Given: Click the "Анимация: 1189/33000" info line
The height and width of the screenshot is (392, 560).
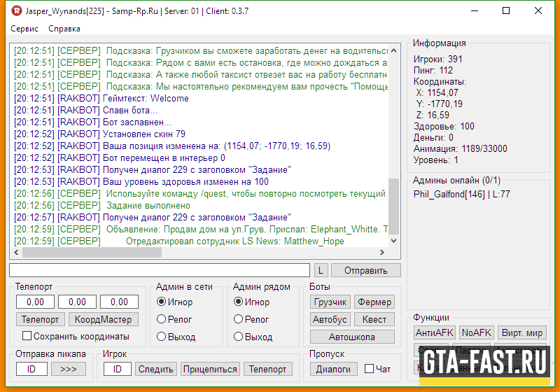Looking at the screenshot, I should point(461,148).
